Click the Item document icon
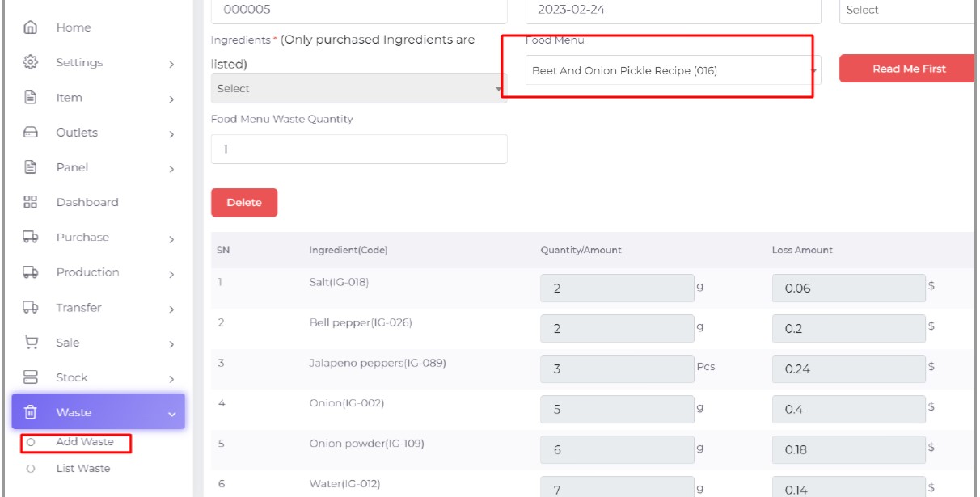Screen dimensions: 980x497 [x=31, y=98]
